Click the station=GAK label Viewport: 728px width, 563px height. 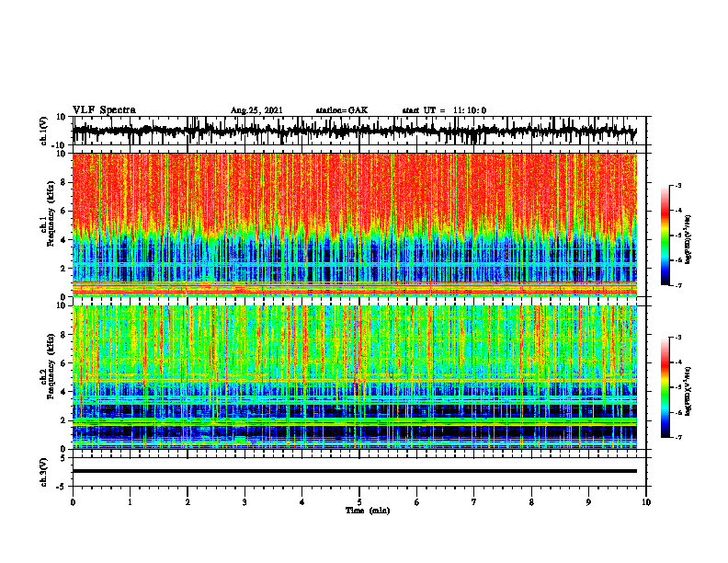(342, 110)
